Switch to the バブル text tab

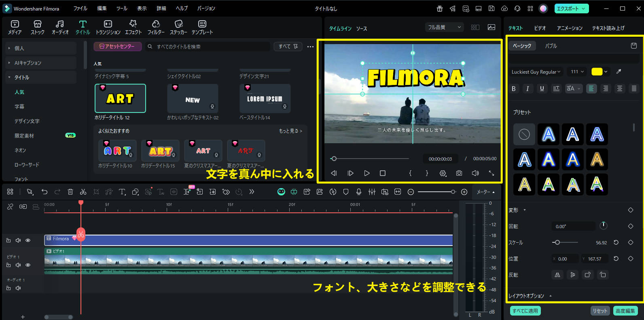551,46
